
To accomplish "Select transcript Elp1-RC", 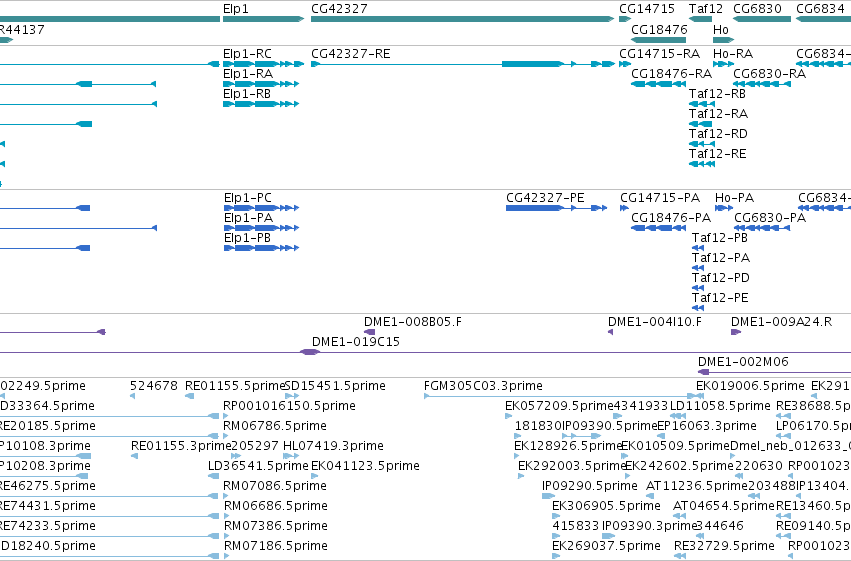I will [263, 64].
